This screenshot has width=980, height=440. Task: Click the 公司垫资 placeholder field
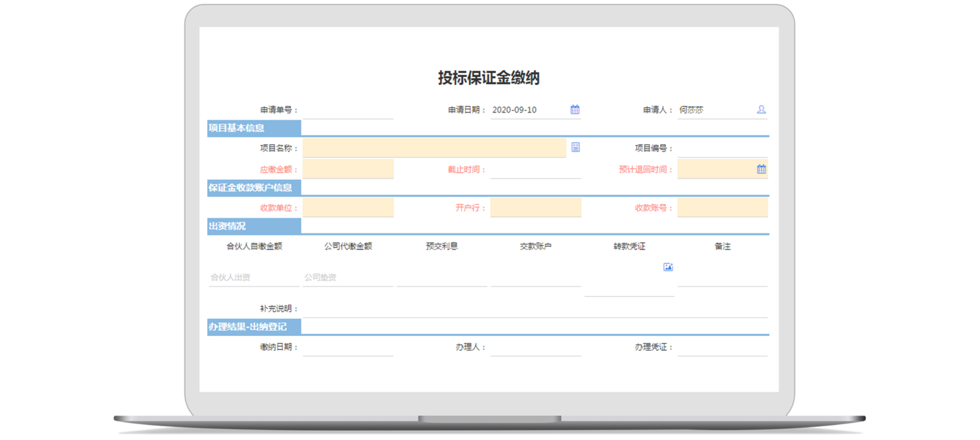(x=348, y=278)
